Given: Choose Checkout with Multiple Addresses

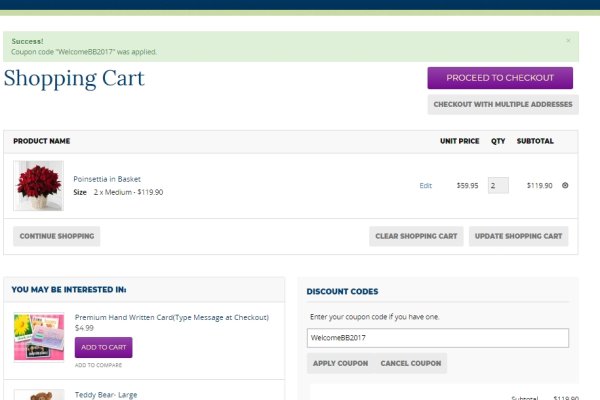Looking at the screenshot, I should (x=503, y=104).
